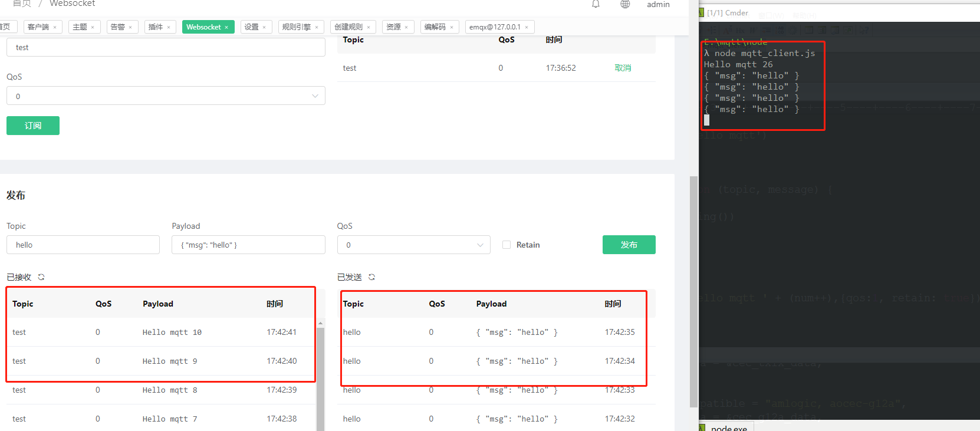Select the 'Hello mqtt 8' payload cell
The image size is (980, 431).
170,390
